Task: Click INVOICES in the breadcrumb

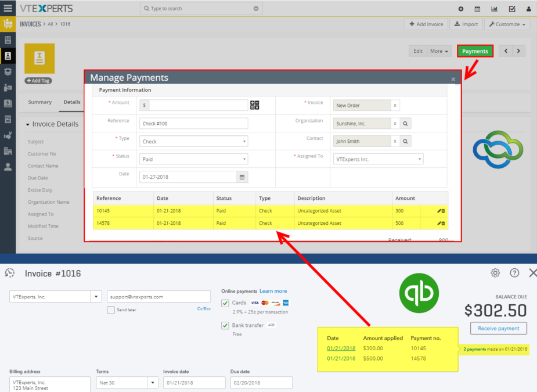Action: point(30,24)
